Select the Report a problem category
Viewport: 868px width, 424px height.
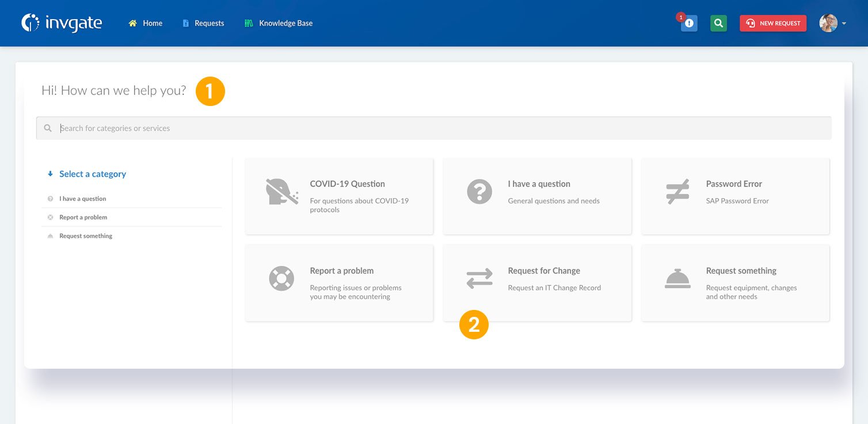83,217
